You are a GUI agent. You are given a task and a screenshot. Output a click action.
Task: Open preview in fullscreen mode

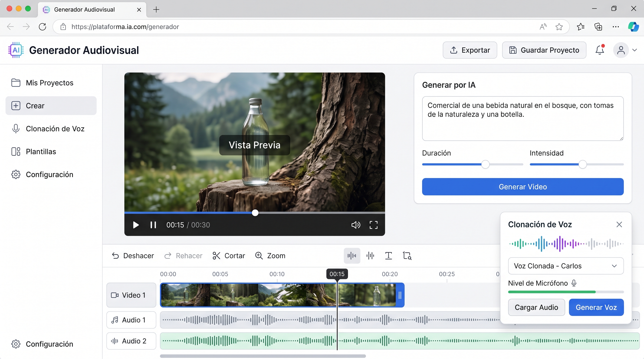click(373, 225)
